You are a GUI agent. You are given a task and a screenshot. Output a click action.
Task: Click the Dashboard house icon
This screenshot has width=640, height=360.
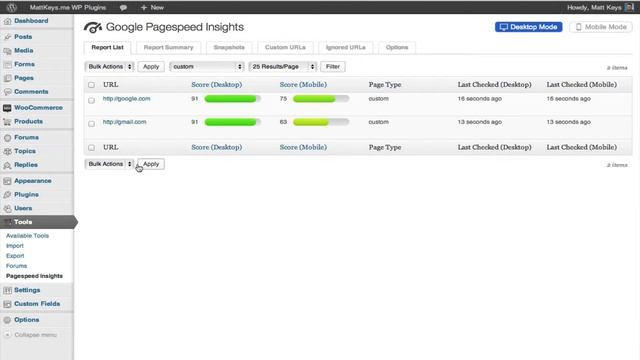click(7, 21)
